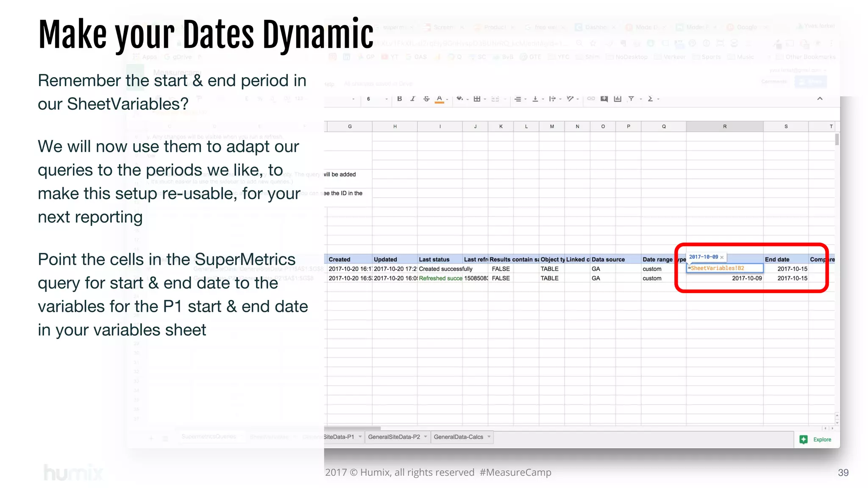Click the =SheetVariables!B2 cell editor
This screenshot has height=488, width=868.
coord(725,268)
